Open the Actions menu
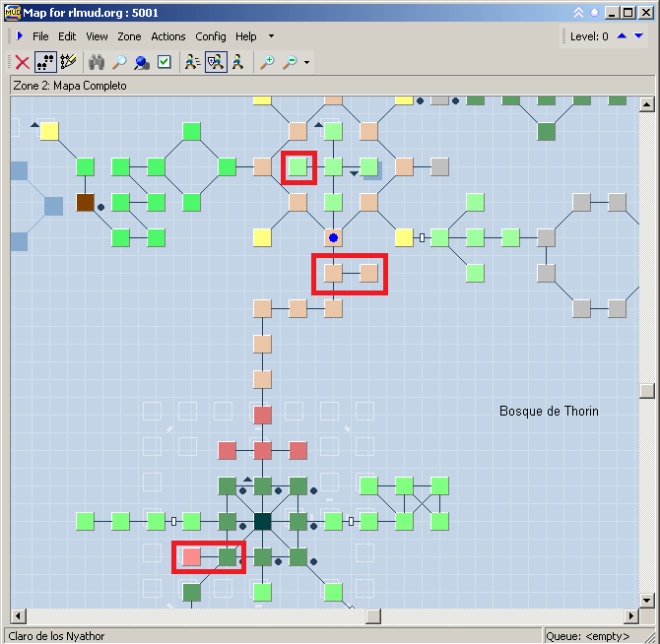 (168, 36)
